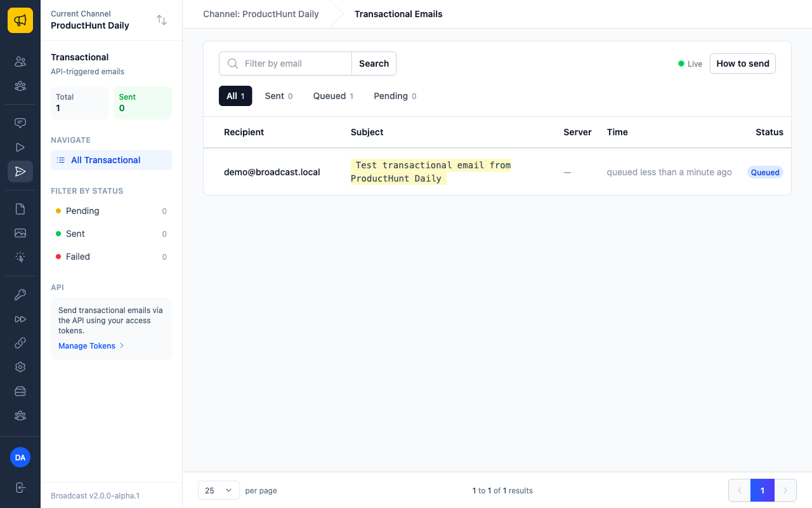
Task: Click the yellow Broadcast megaphone logo
Action: [x=20, y=20]
